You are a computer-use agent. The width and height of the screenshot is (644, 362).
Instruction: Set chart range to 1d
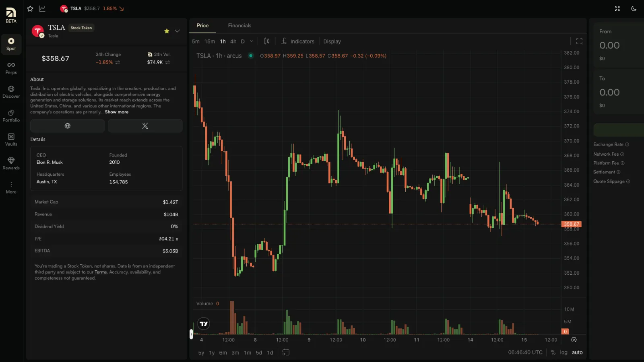(270, 353)
